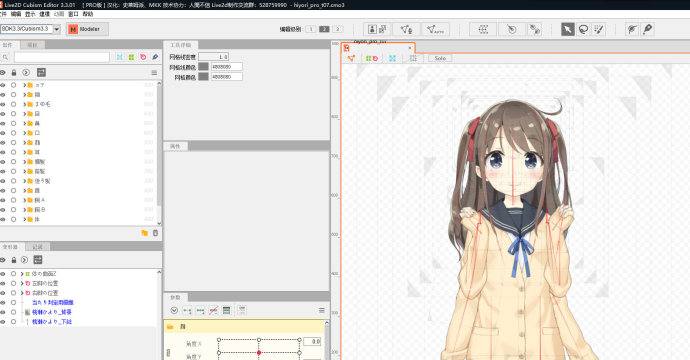The width and height of the screenshot is (690, 360).
Task: Click green warp deformer filter icon
Action: (x=131, y=57)
